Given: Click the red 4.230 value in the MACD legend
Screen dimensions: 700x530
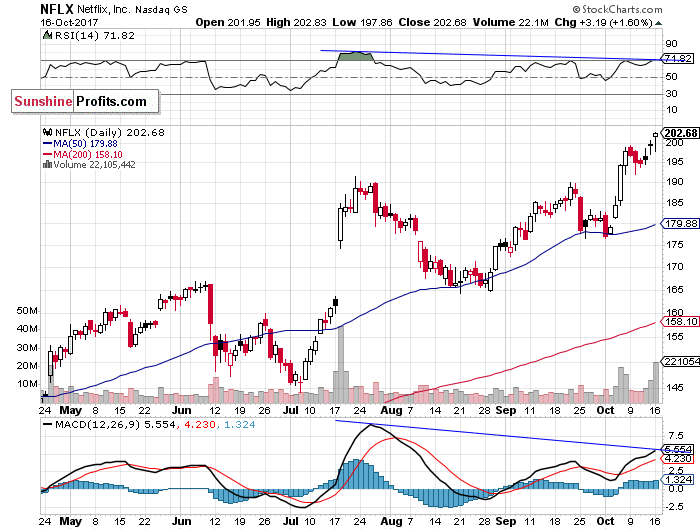Looking at the screenshot, I should pyautogui.click(x=200, y=425).
